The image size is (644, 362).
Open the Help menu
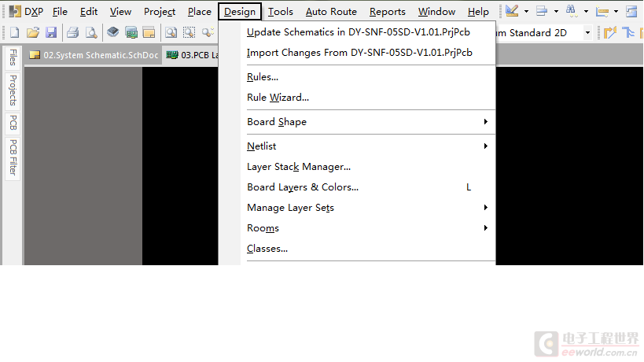478,12
